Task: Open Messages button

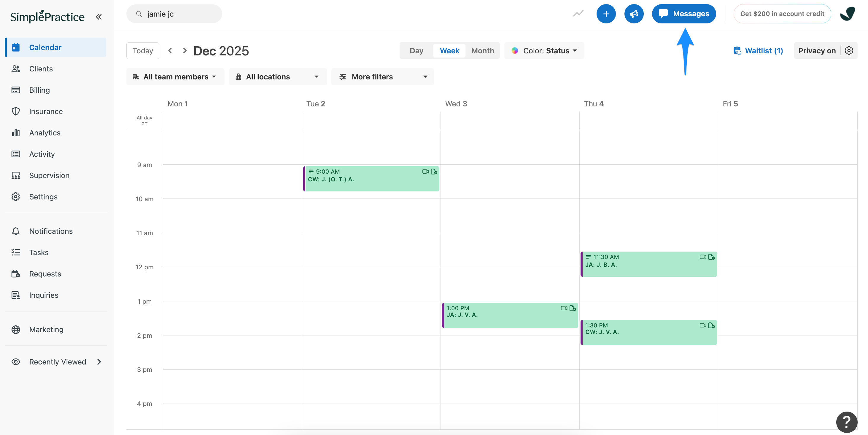Action: (x=684, y=14)
